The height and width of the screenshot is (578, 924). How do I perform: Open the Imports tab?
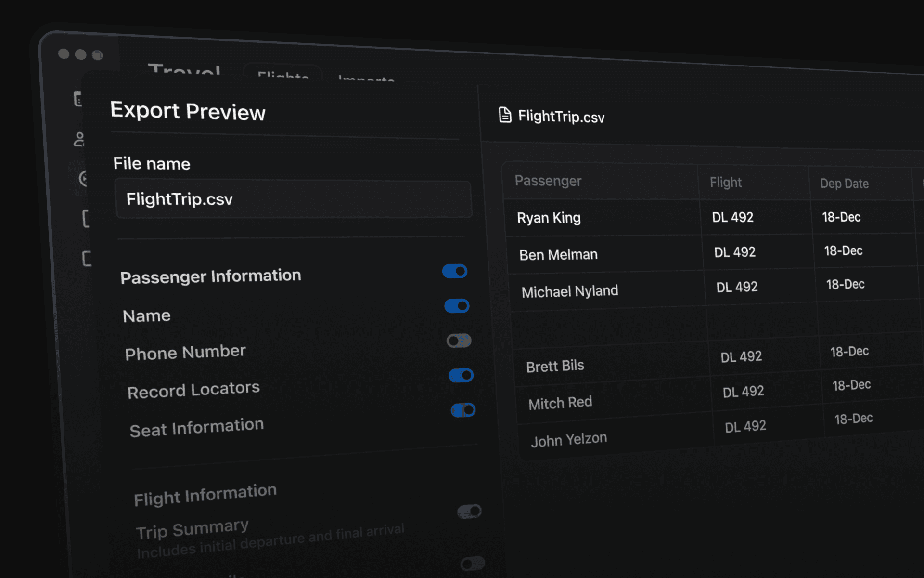(x=366, y=78)
